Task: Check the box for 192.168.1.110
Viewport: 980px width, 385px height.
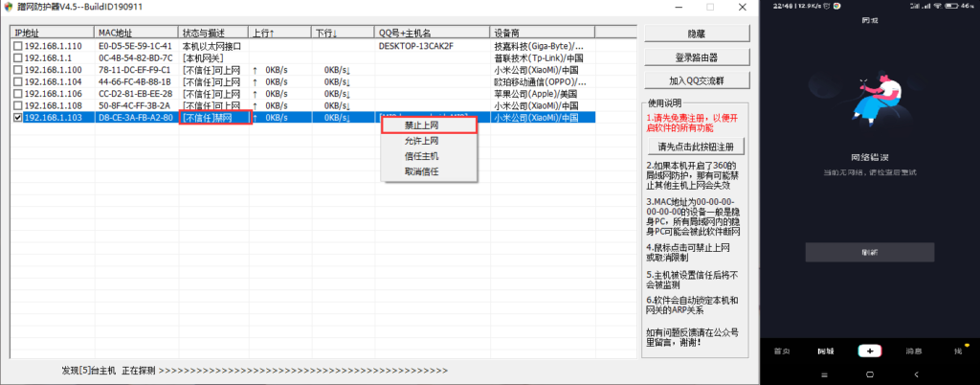Action: pos(17,46)
